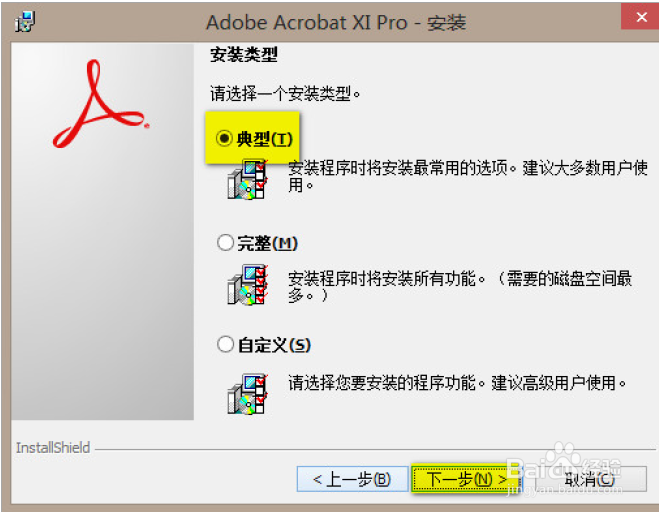
Task: Go back with 上一步(B) button
Action: point(352,479)
